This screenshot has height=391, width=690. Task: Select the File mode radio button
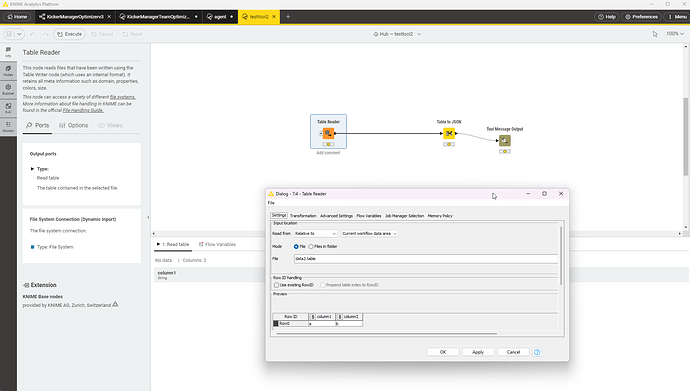(296, 246)
